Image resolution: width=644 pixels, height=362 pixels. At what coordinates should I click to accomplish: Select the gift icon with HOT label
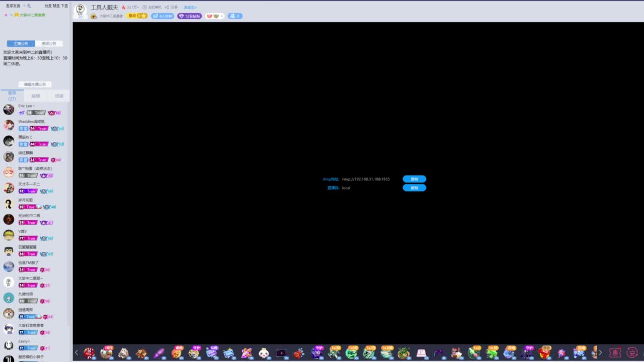click(x=107, y=352)
